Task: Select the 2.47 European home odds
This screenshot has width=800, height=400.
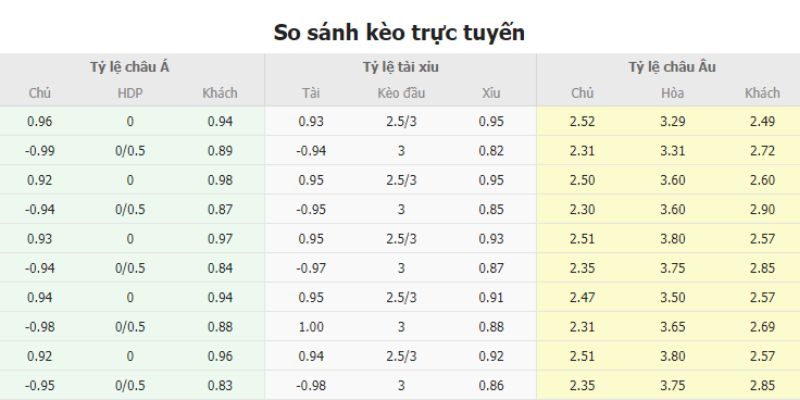Action: tap(583, 297)
